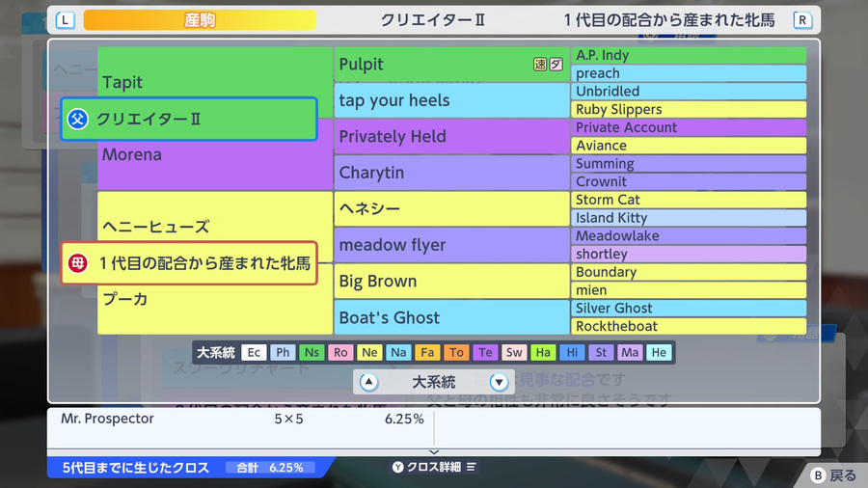Select the Ec lineage swatch
The width and height of the screenshot is (868, 488).
click(254, 352)
